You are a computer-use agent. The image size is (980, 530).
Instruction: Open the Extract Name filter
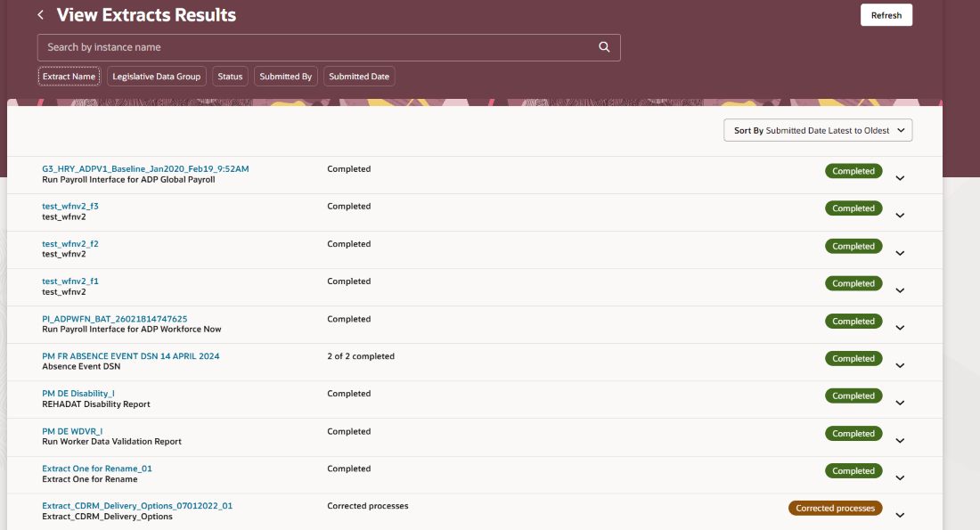click(69, 76)
